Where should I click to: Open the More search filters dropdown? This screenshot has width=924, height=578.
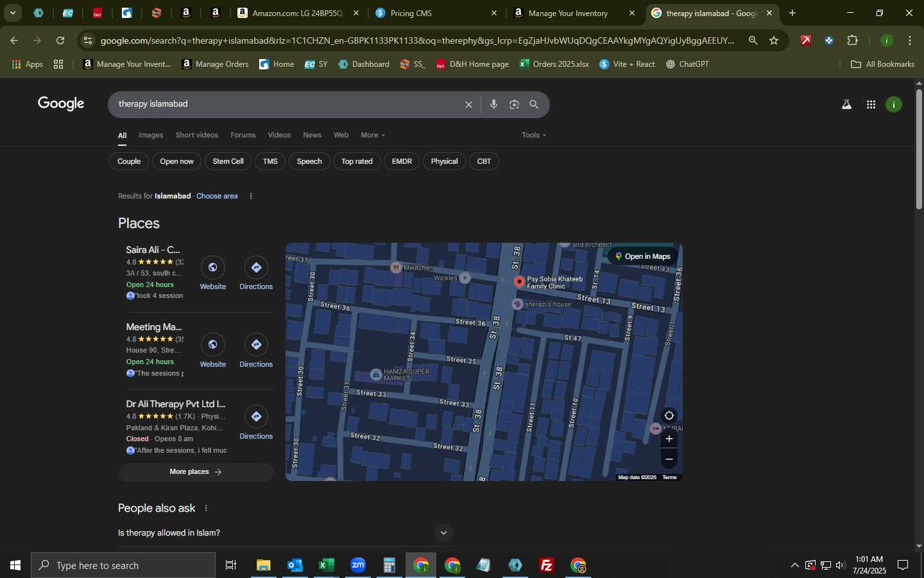click(373, 135)
